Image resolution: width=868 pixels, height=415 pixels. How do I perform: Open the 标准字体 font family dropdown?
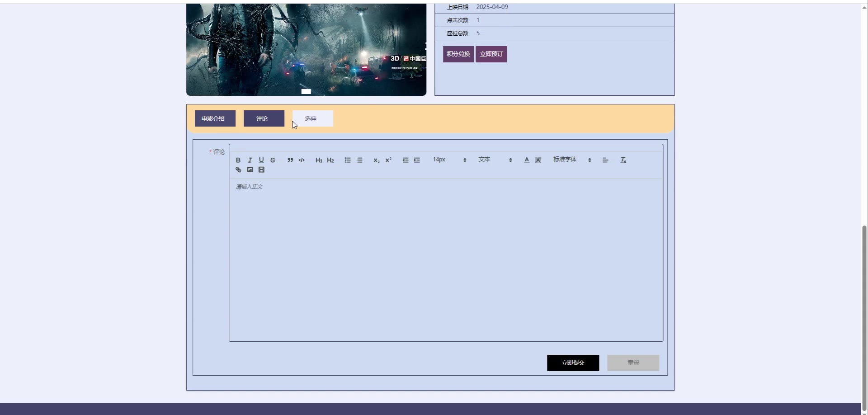pos(572,160)
